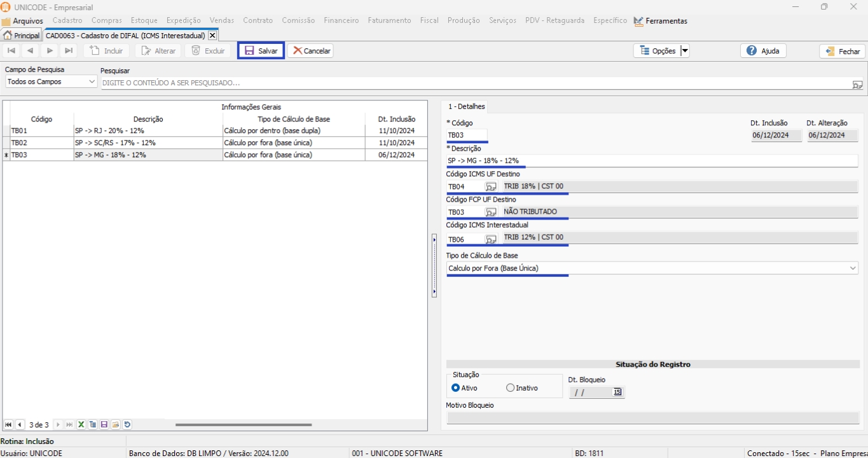Click the Salvar button
Screen dimensions: 868x458
point(261,51)
